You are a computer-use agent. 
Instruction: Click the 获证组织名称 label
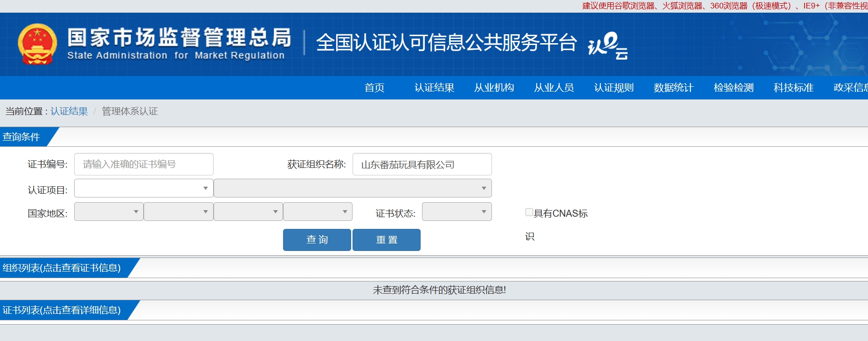tap(316, 164)
